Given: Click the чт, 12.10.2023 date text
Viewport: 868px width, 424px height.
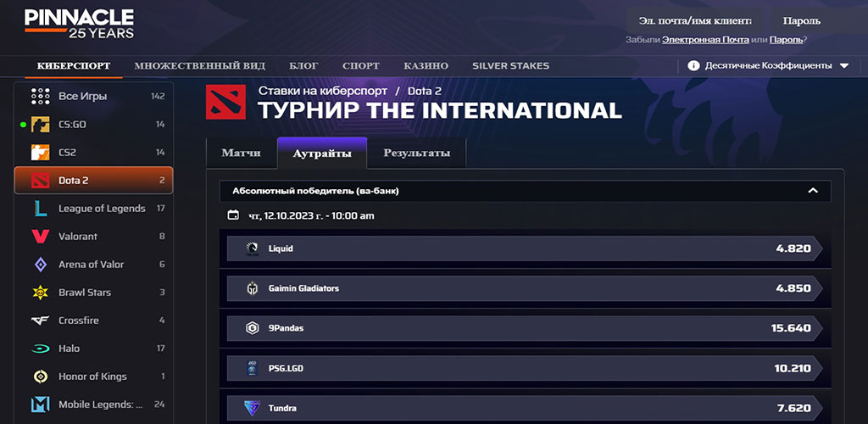Looking at the screenshot, I should (x=311, y=215).
